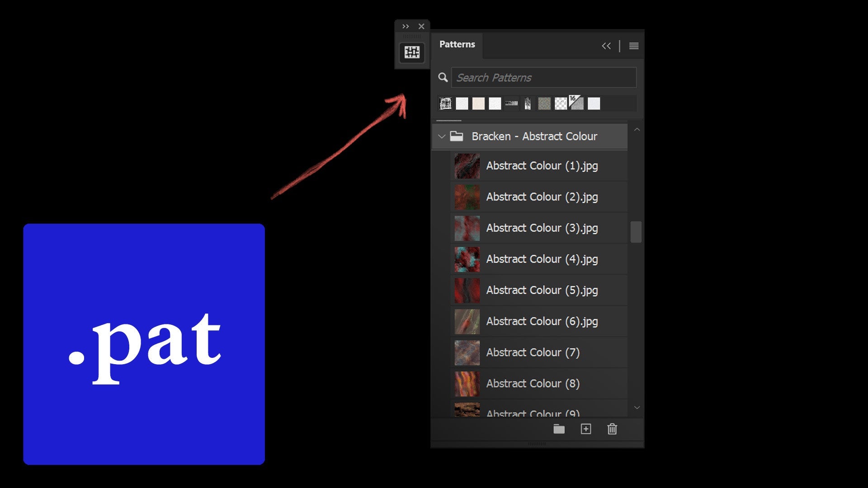Click the up chevron at the scrollbar top

tap(637, 129)
